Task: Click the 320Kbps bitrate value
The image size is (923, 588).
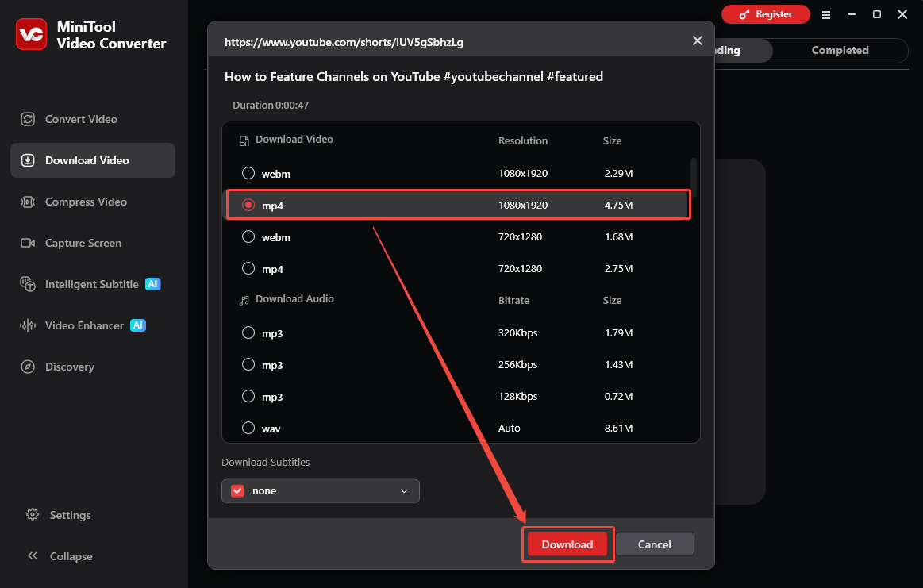Action: tap(518, 332)
